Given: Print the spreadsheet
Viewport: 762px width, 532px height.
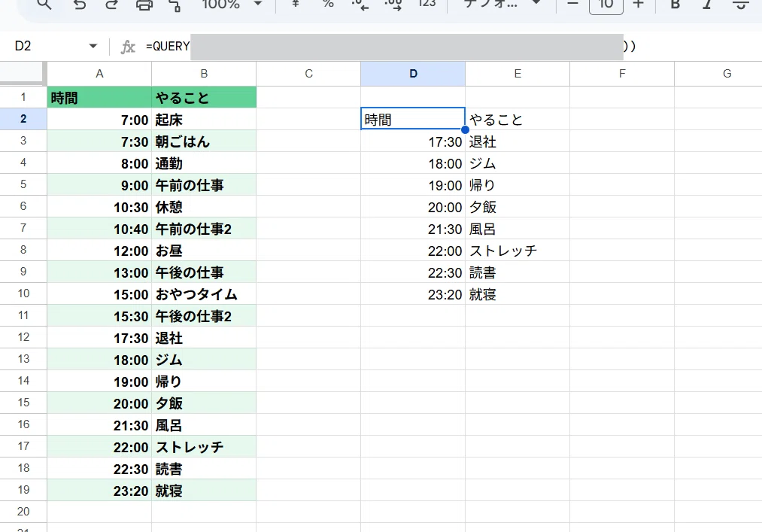Looking at the screenshot, I should [144, 5].
